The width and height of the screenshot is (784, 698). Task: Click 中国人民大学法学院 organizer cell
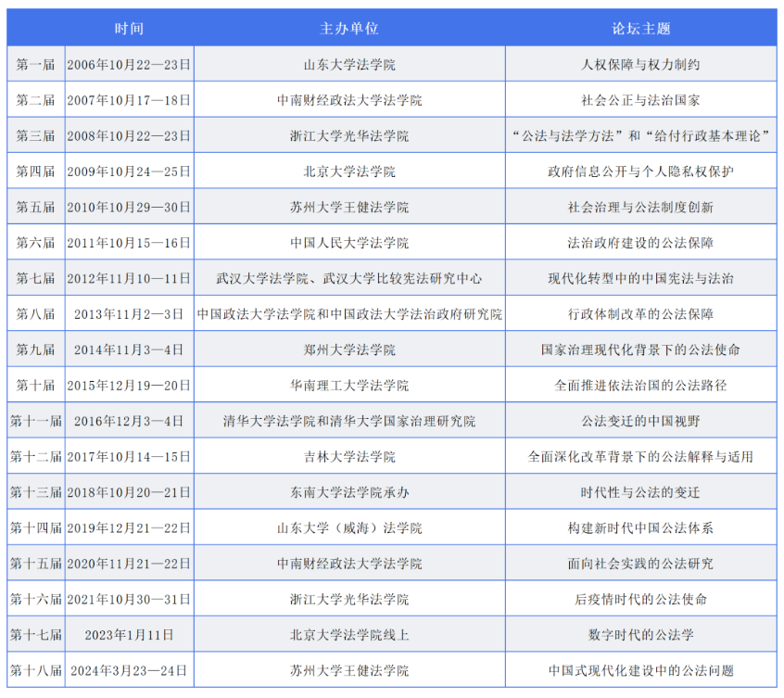pyautogui.click(x=349, y=243)
